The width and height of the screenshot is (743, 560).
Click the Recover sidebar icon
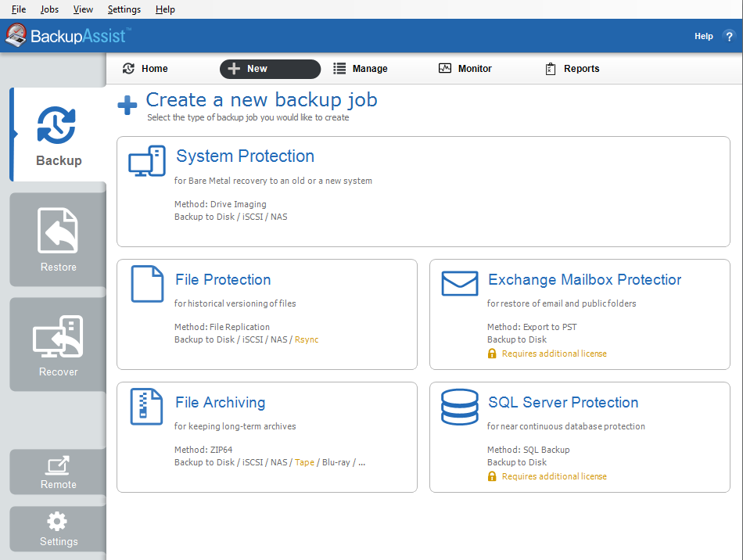click(x=58, y=335)
